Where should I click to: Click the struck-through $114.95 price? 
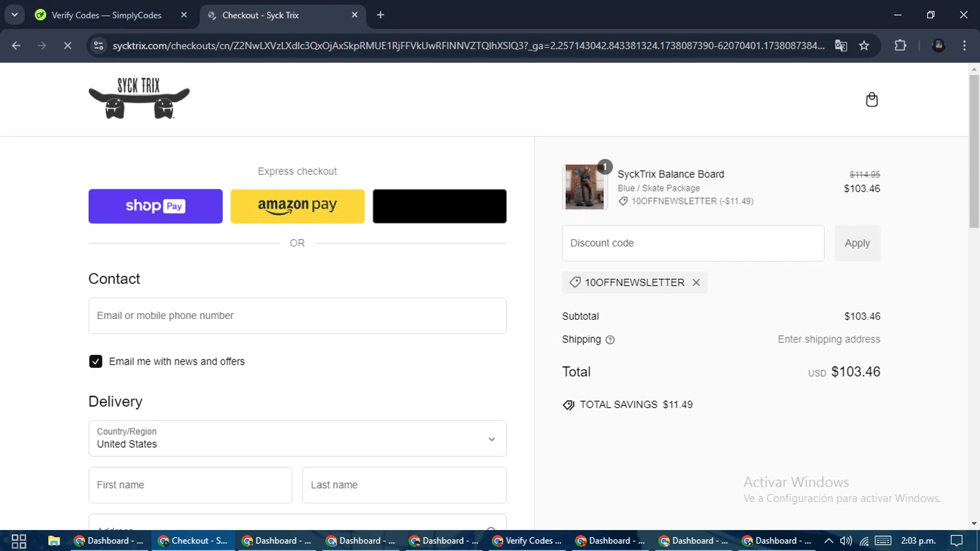click(865, 175)
